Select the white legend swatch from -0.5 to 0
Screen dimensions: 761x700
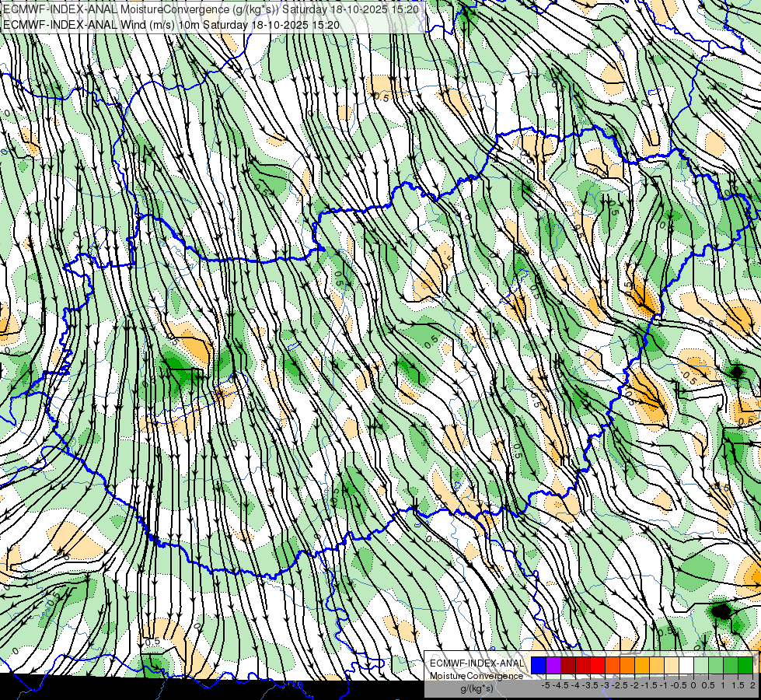click(686, 666)
